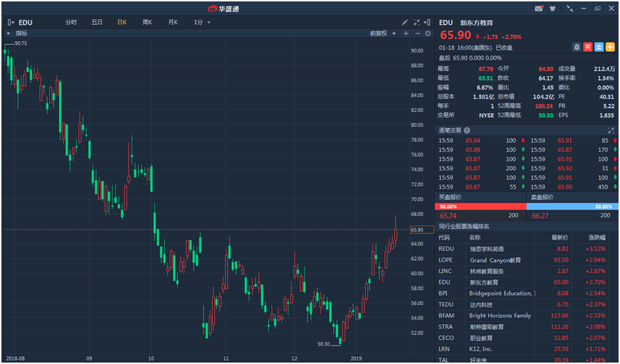Expand the tick-by-tick trades panel fullscreen
Viewport: 620px width, 364px height.
click(x=610, y=130)
